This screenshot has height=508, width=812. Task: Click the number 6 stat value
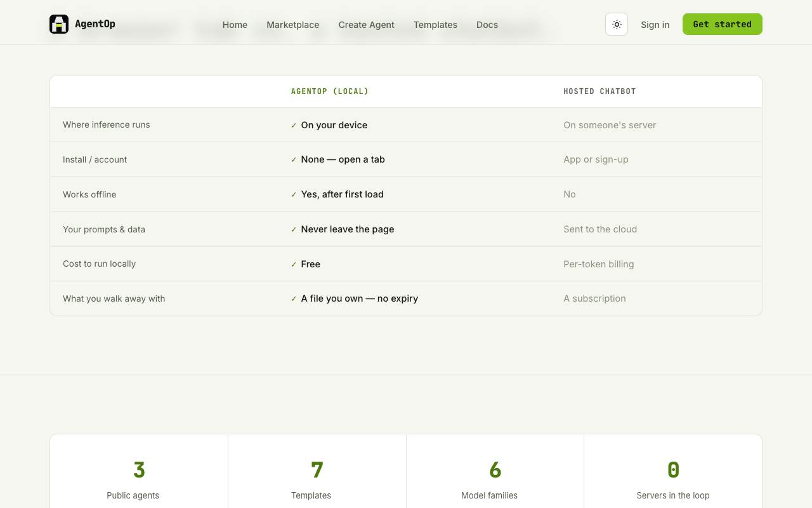point(495,470)
